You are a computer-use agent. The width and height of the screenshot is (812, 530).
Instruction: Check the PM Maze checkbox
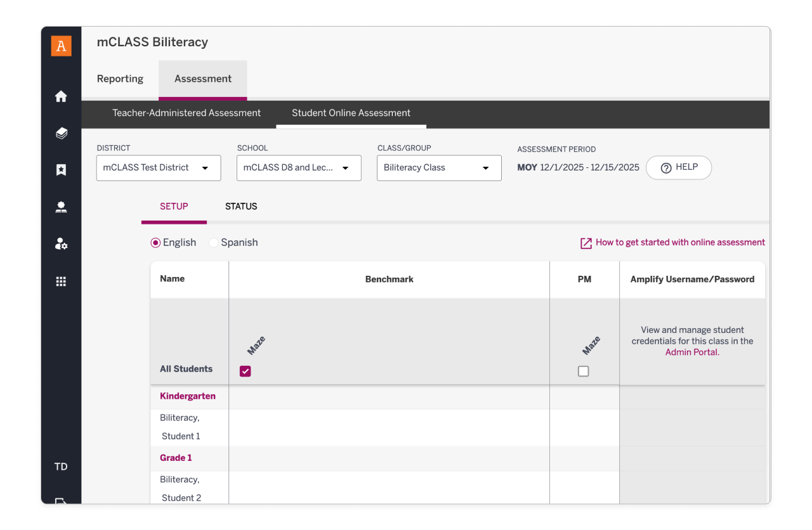point(583,372)
